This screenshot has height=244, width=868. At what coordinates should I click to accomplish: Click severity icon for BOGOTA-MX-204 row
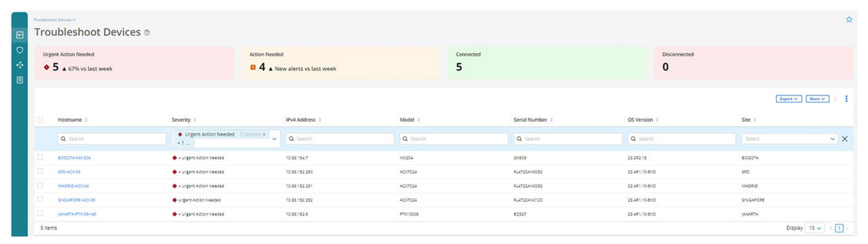(x=175, y=157)
